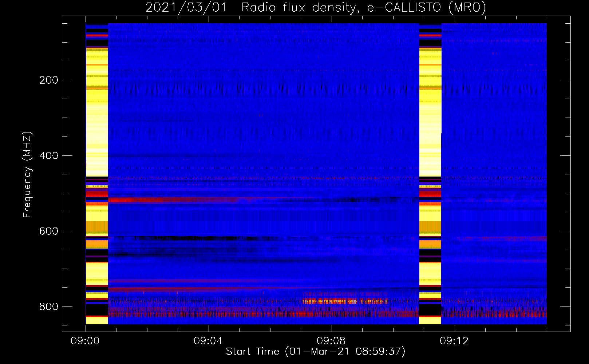Click the '600' frequency tick label
This screenshot has width=589, height=364.
point(49,232)
